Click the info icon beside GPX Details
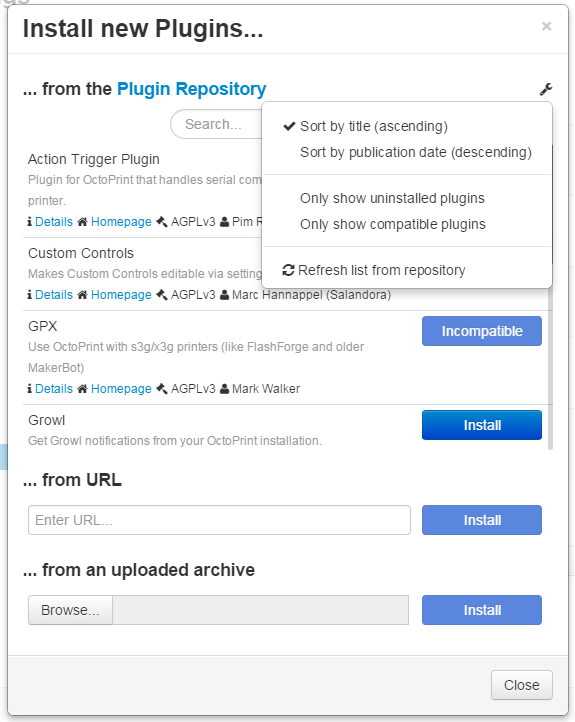Image resolution: width=575 pixels, height=722 pixels. pyautogui.click(x=29, y=389)
